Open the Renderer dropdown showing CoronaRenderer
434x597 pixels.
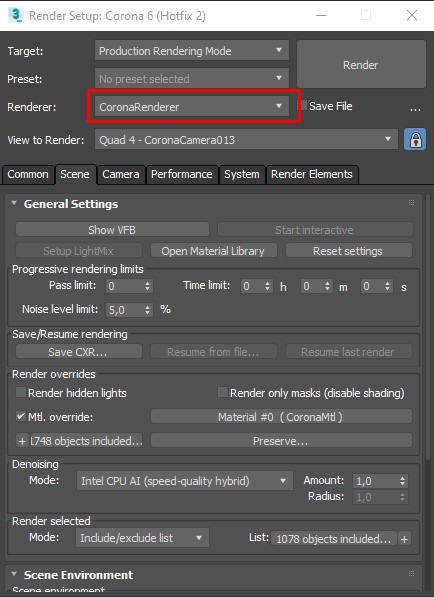click(191, 107)
